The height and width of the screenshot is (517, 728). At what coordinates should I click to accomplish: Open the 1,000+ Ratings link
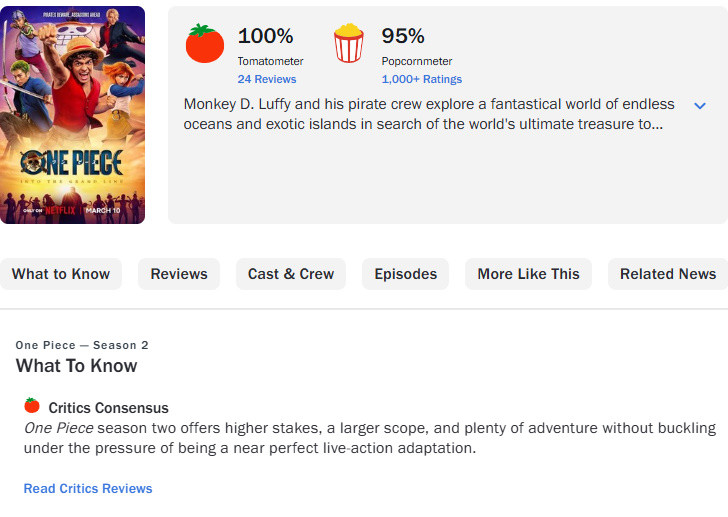[421, 79]
